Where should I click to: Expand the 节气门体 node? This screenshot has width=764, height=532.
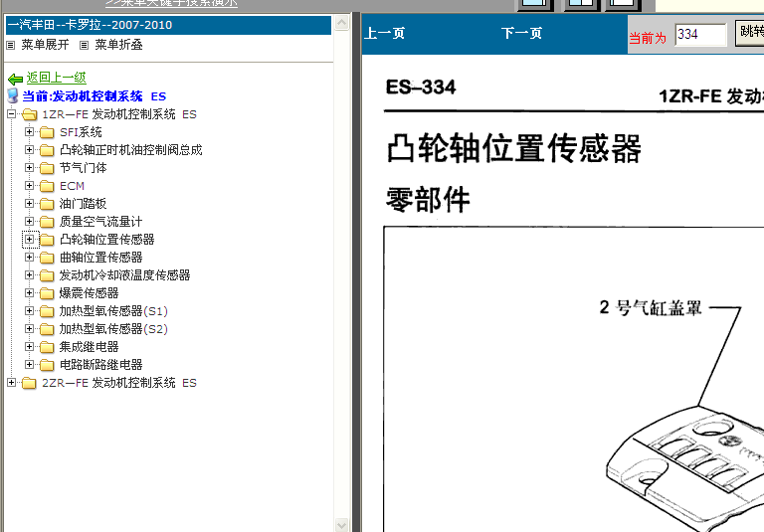pyautogui.click(x=29, y=168)
